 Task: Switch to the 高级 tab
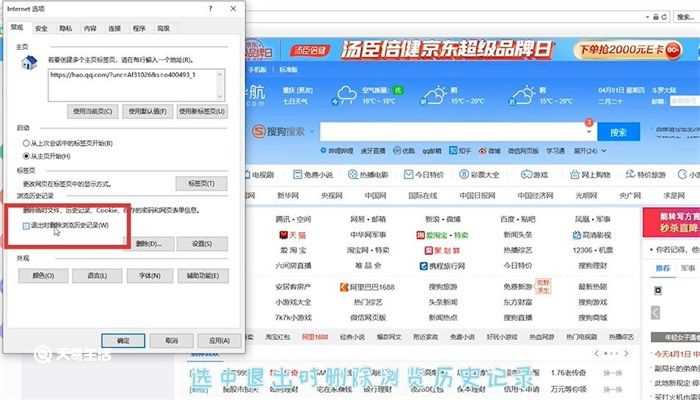coord(163,28)
